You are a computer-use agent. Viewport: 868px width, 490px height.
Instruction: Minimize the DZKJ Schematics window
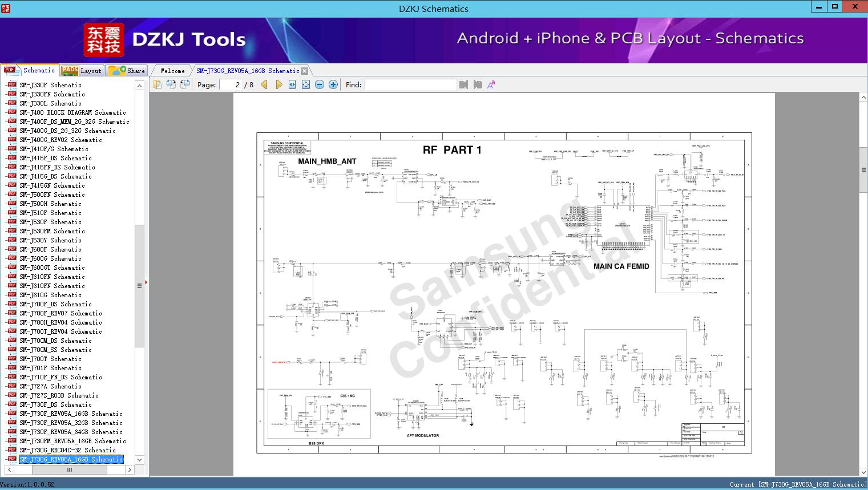819,7
